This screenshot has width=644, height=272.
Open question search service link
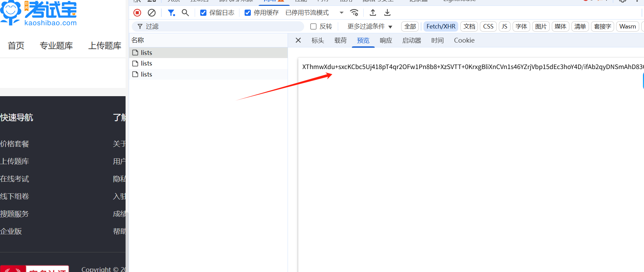tap(14, 214)
